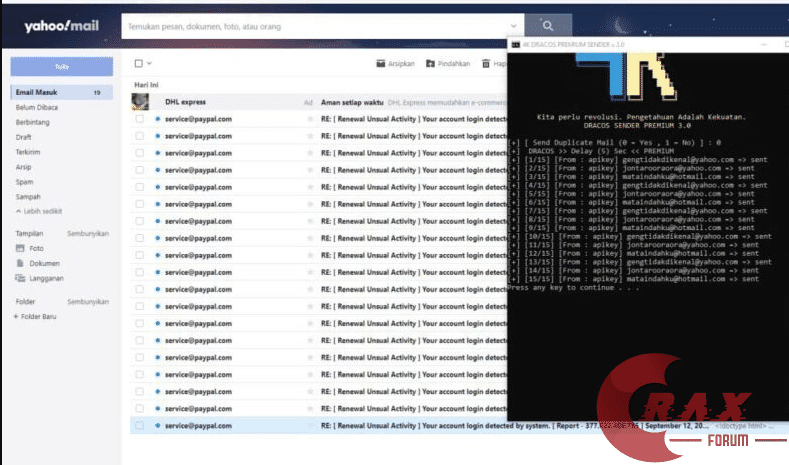Expand the search options chevron
Image resolution: width=789 pixels, height=465 pixels.
coord(513,26)
